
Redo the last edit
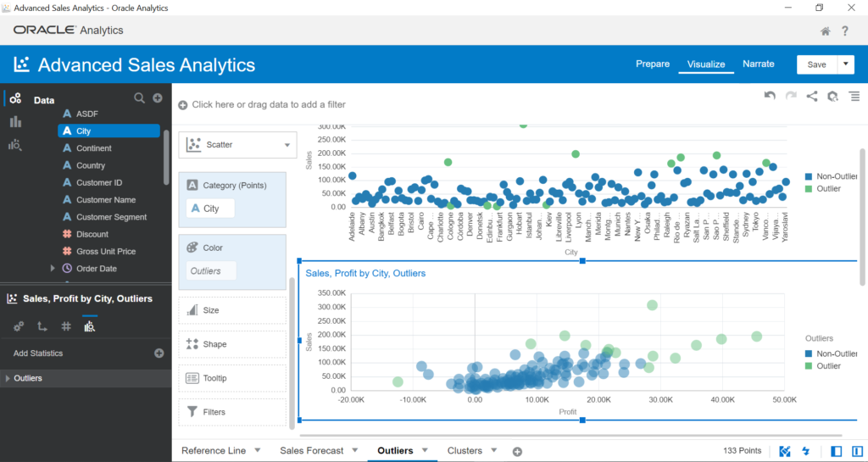(x=791, y=96)
